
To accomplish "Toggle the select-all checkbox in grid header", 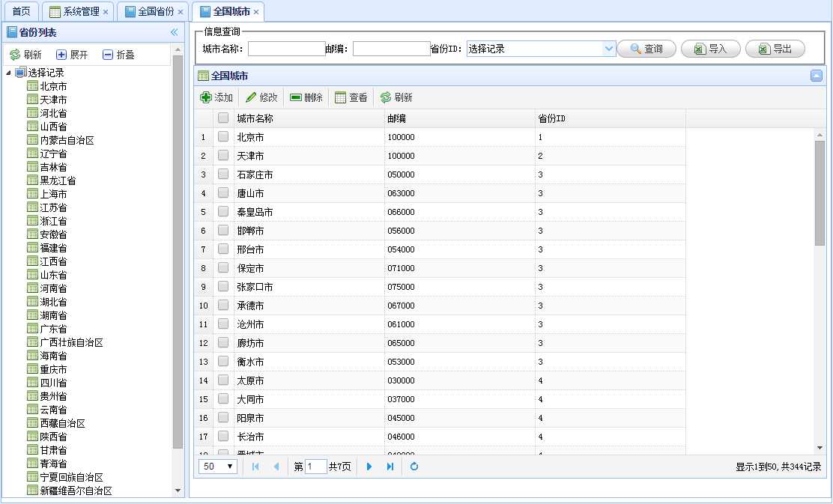I will tap(223, 118).
